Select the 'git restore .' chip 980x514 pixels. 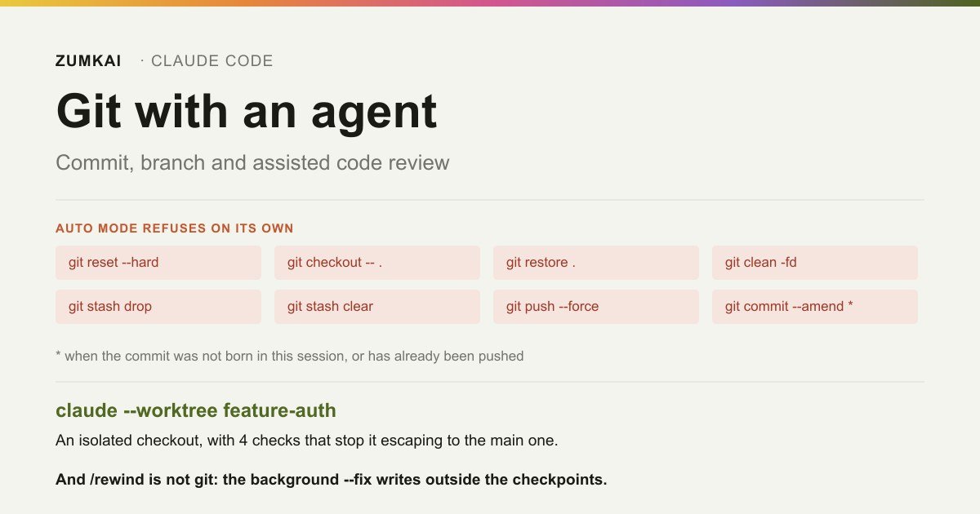click(x=596, y=263)
